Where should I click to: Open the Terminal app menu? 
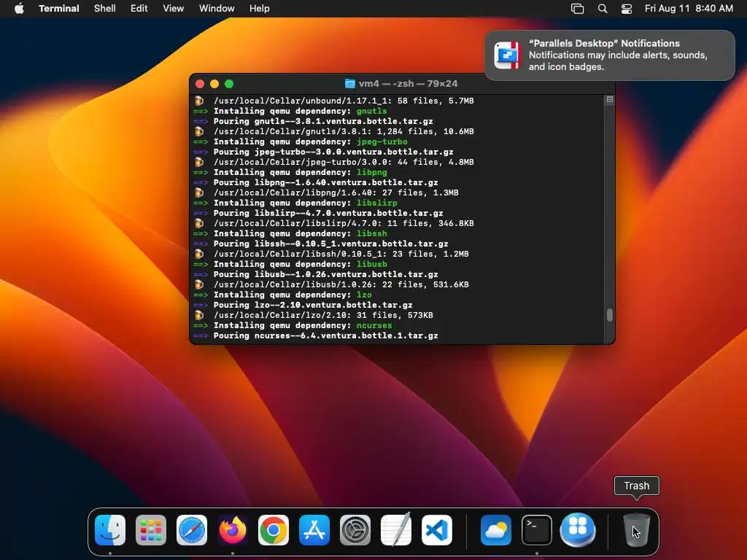point(59,9)
